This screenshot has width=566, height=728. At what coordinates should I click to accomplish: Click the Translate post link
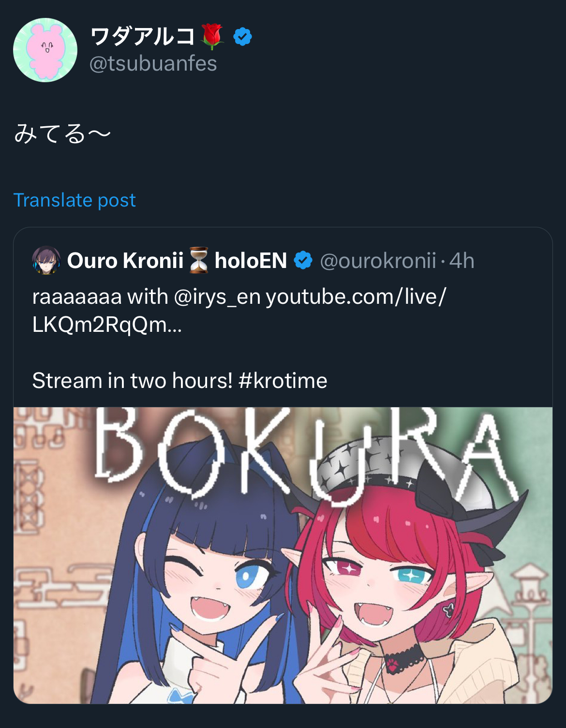pyautogui.click(x=74, y=200)
